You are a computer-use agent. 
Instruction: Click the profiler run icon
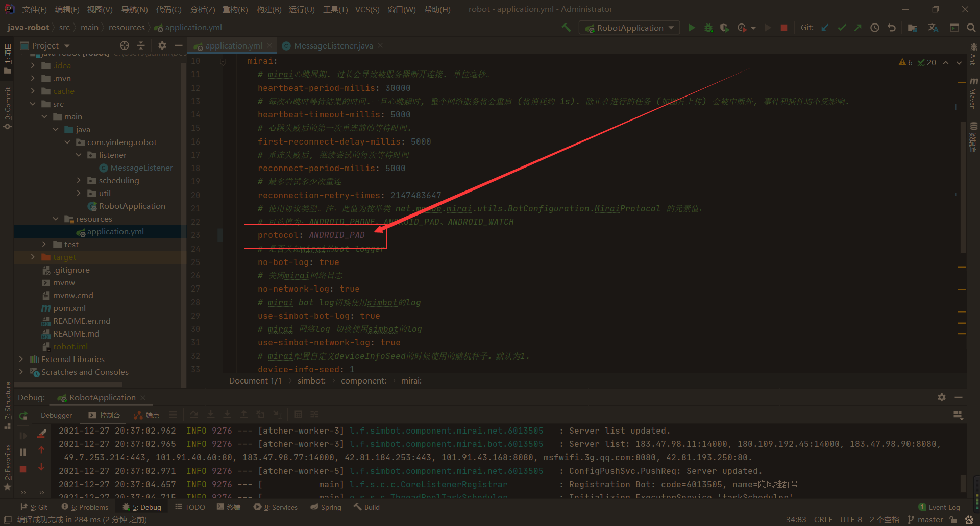click(x=743, y=28)
